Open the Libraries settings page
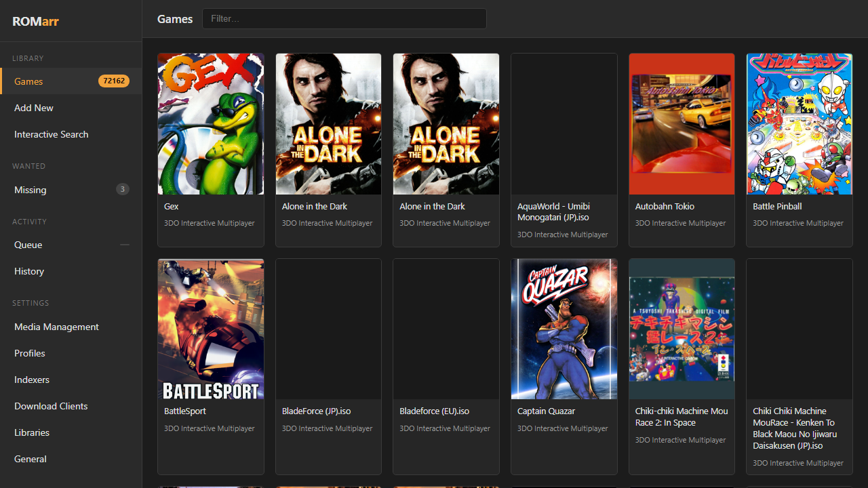This screenshot has width=868, height=488. (x=71, y=432)
